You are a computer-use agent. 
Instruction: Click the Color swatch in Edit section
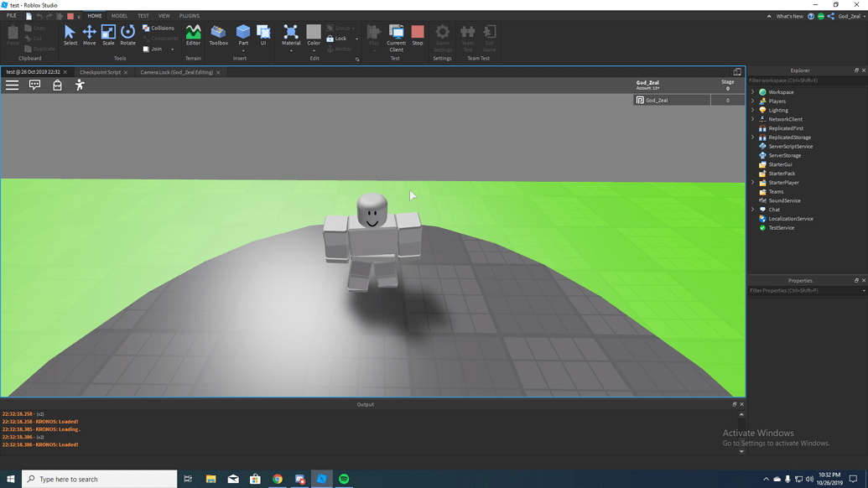pyautogui.click(x=314, y=34)
